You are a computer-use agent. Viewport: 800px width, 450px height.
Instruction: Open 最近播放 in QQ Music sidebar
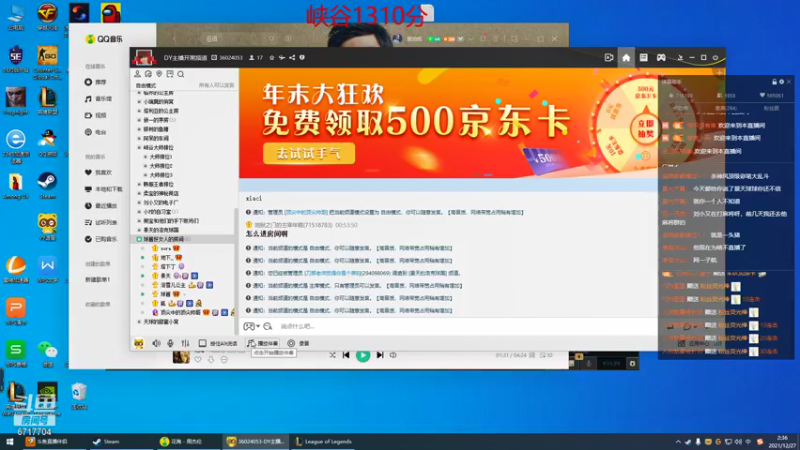pyautogui.click(x=101, y=206)
